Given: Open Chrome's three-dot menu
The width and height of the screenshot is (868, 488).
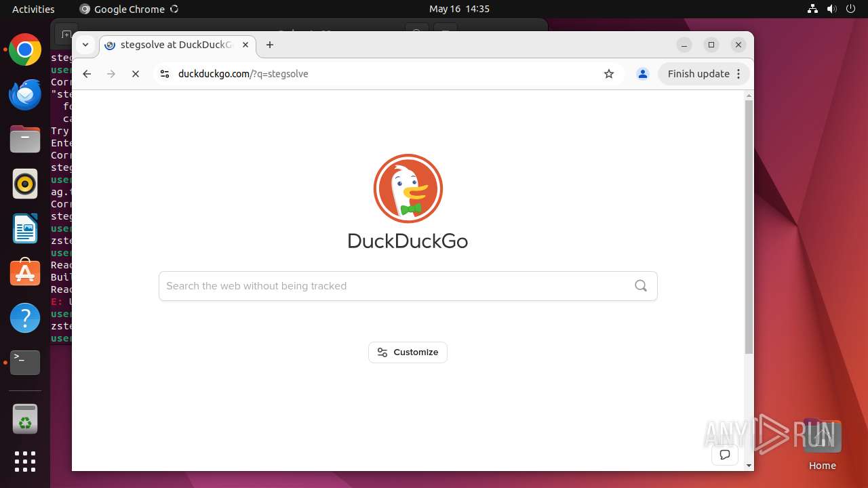Looking at the screenshot, I should point(739,74).
